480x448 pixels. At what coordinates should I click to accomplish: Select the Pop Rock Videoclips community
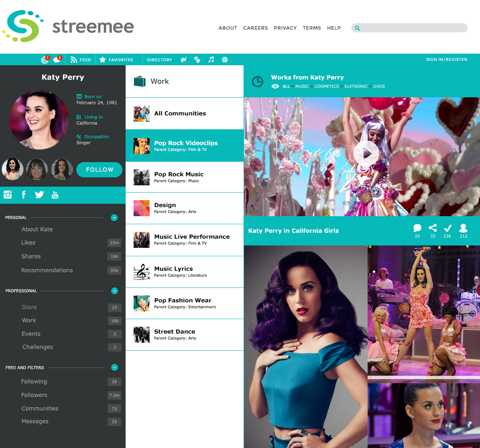pyautogui.click(x=184, y=146)
